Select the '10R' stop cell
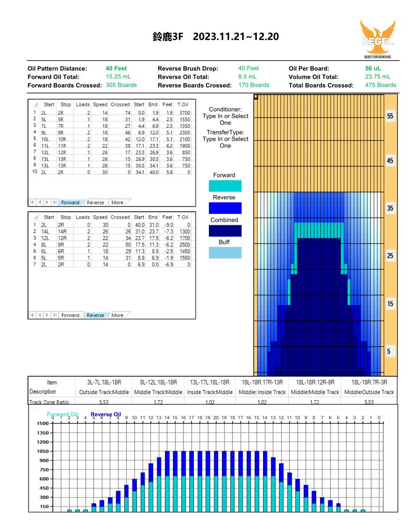 pos(62,139)
